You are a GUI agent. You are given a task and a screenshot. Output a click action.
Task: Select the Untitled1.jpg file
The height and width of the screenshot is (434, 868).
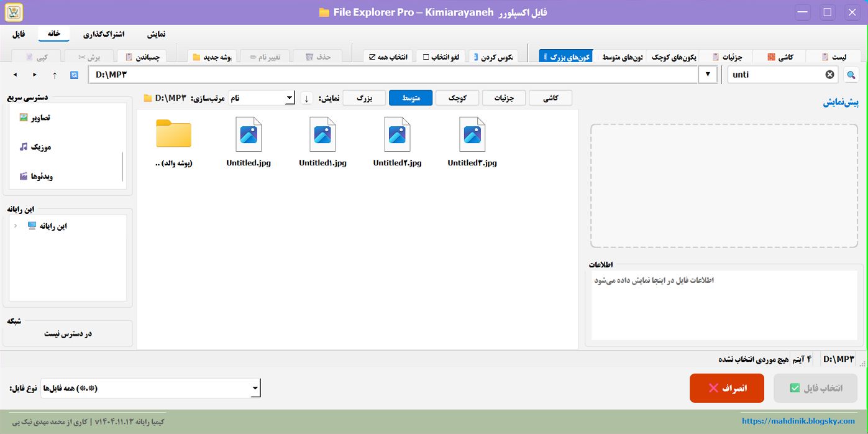click(322, 142)
